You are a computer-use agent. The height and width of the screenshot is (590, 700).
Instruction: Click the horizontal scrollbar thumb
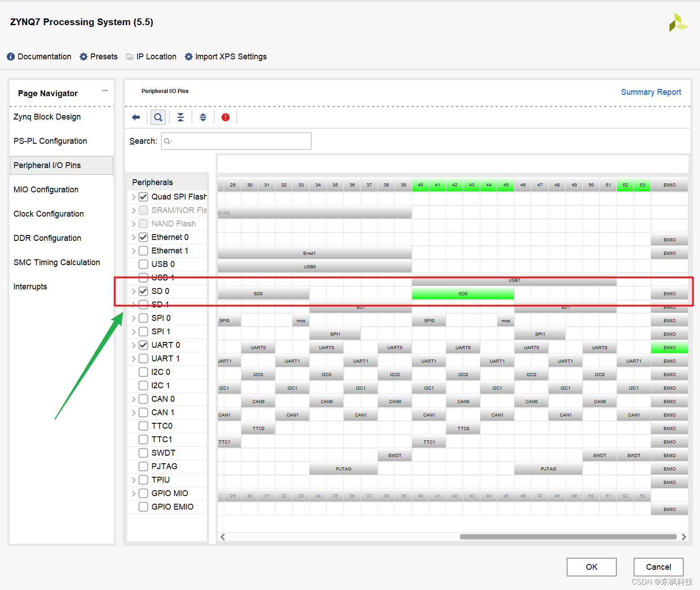[568, 537]
